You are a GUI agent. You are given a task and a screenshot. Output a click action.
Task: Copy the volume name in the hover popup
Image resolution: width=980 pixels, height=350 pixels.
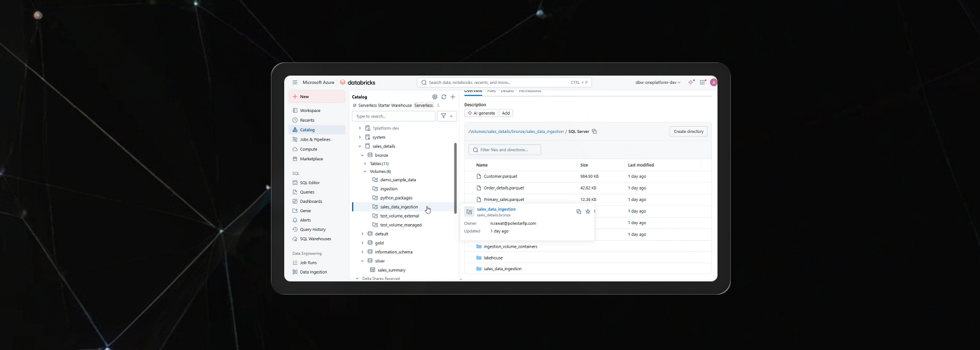[578, 211]
